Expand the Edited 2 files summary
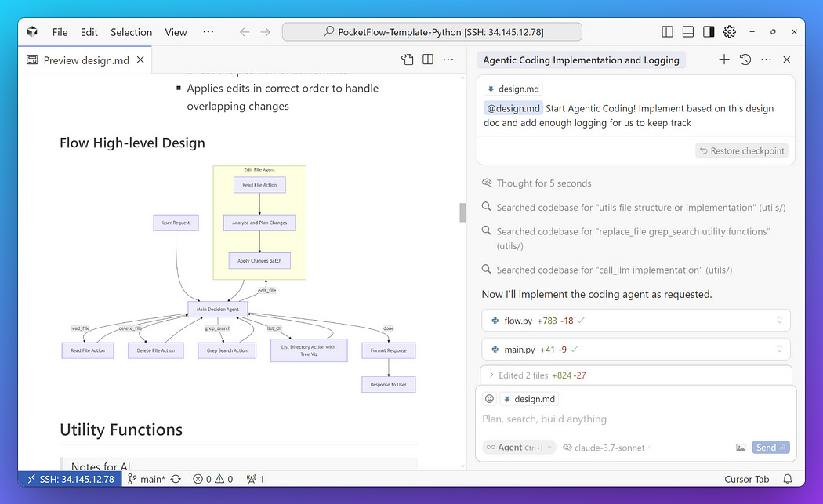823x504 pixels. (x=549, y=375)
